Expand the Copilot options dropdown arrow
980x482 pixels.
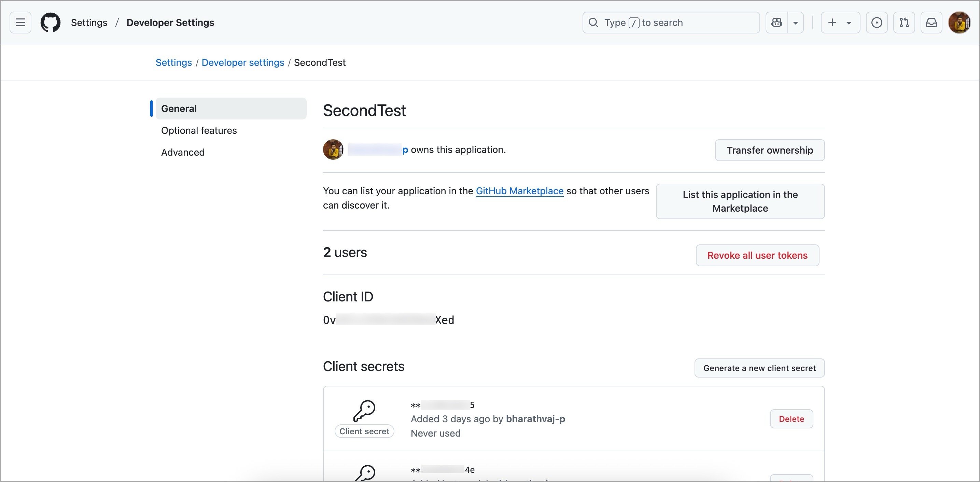pyautogui.click(x=796, y=23)
